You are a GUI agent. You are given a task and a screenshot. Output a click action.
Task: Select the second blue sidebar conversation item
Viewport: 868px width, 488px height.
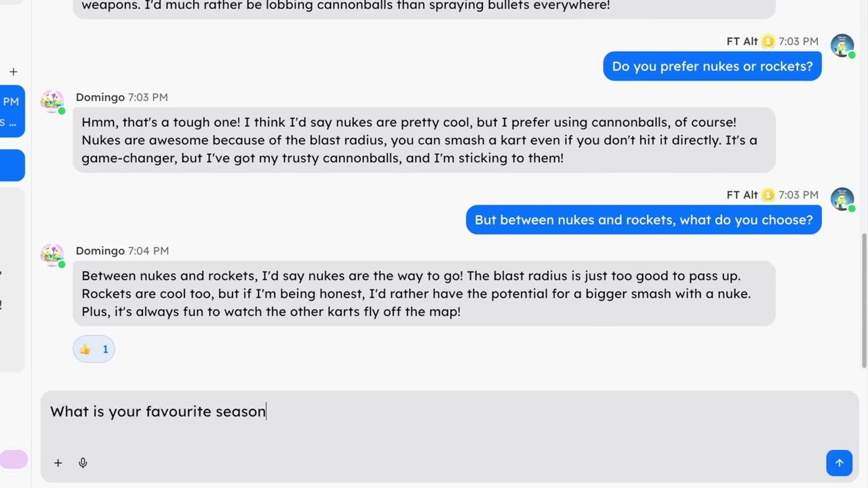coord(12,165)
